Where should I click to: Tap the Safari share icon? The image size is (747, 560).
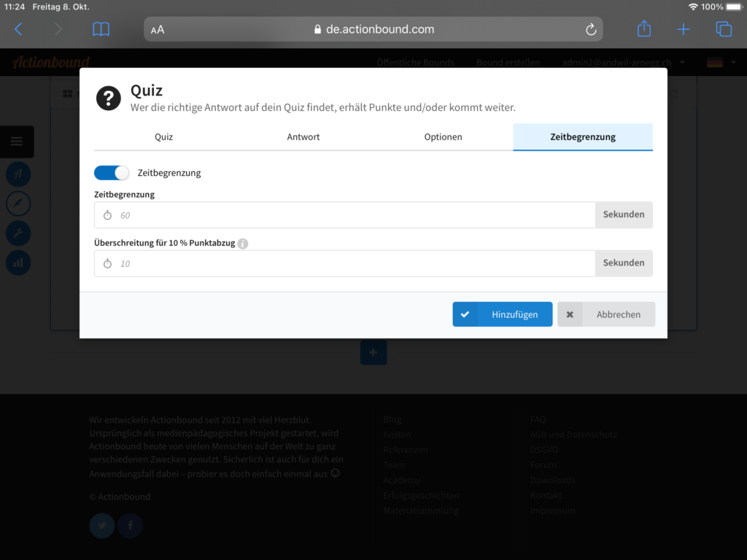[643, 29]
